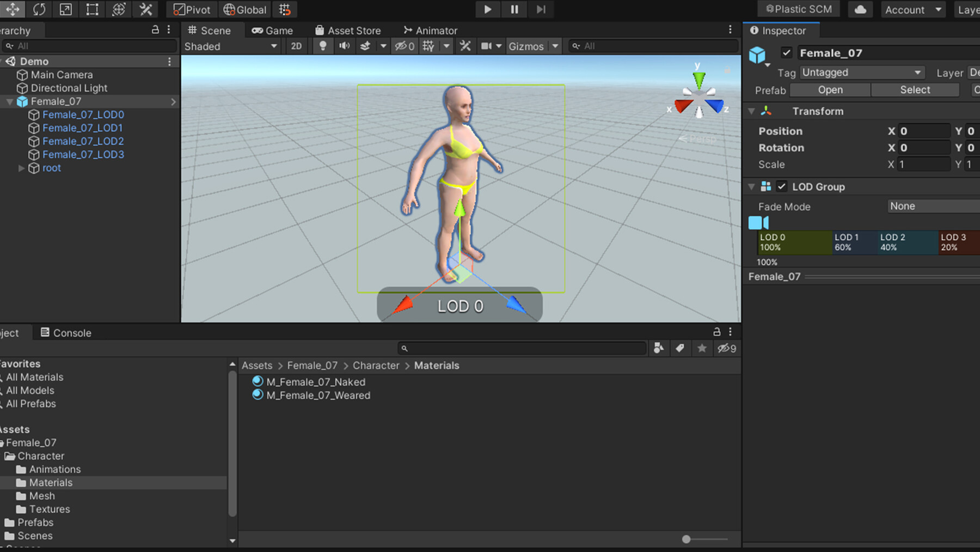The image size is (980, 552).
Task: Select the M_Female_07_Naked material
Action: pyautogui.click(x=316, y=381)
